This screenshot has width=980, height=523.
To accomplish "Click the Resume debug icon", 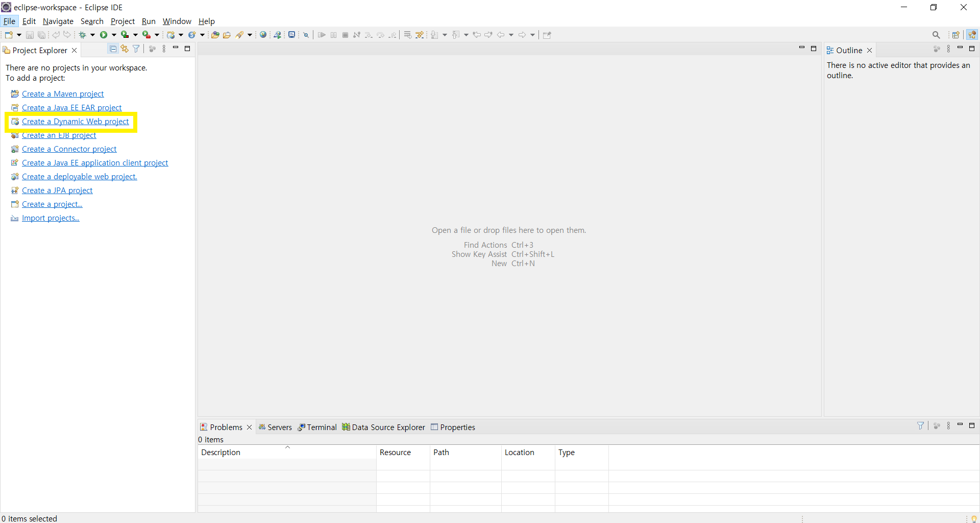I will click(322, 35).
